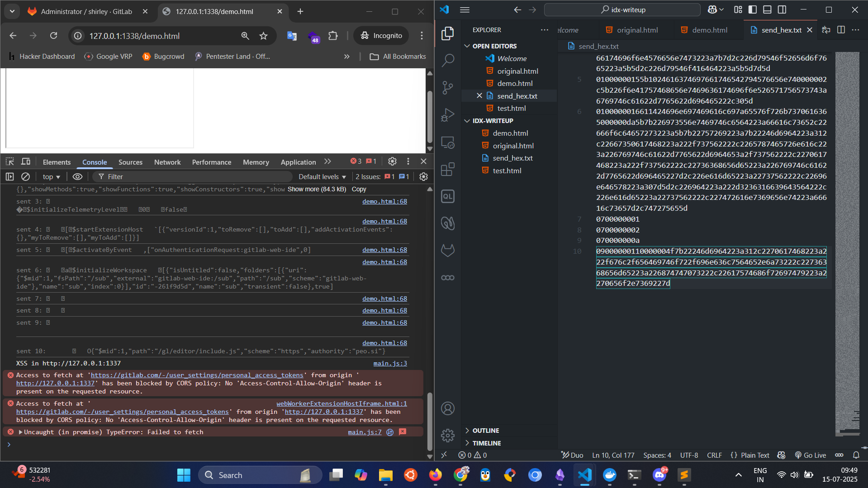Toggle VS Code secondary side bar layout icon
This screenshot has width=868, height=488.
[x=782, y=9]
